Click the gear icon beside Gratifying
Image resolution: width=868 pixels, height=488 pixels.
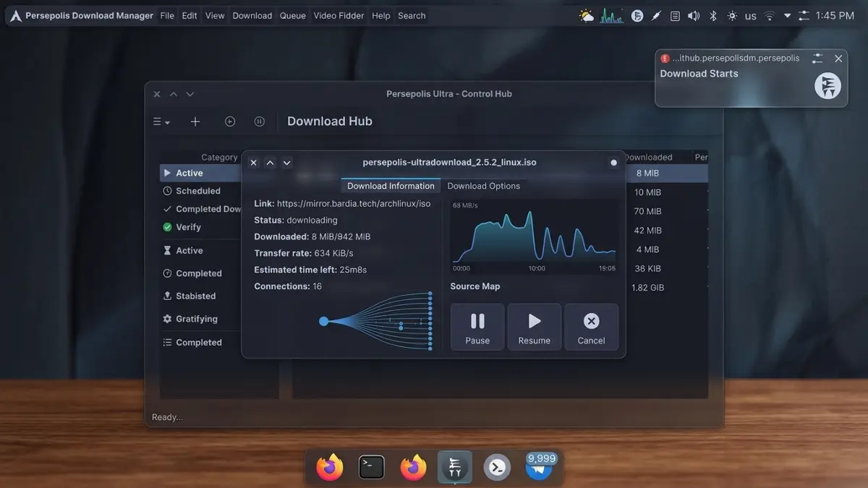pyautogui.click(x=168, y=319)
